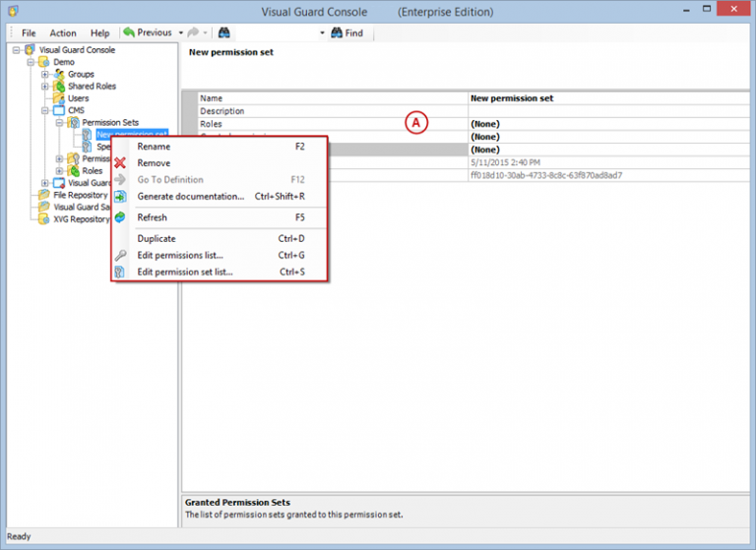Click the empty Description value cell

(x=608, y=111)
